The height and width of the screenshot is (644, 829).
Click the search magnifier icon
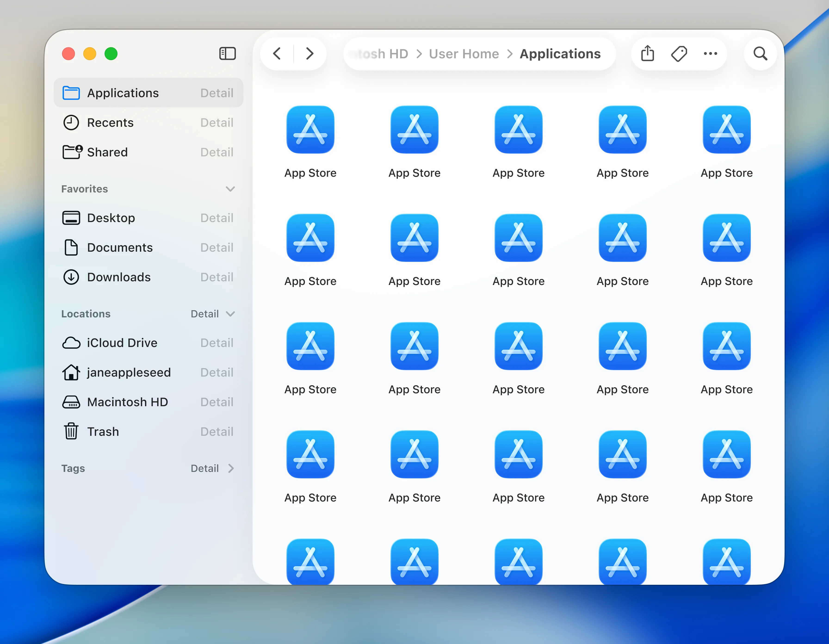[x=760, y=53]
